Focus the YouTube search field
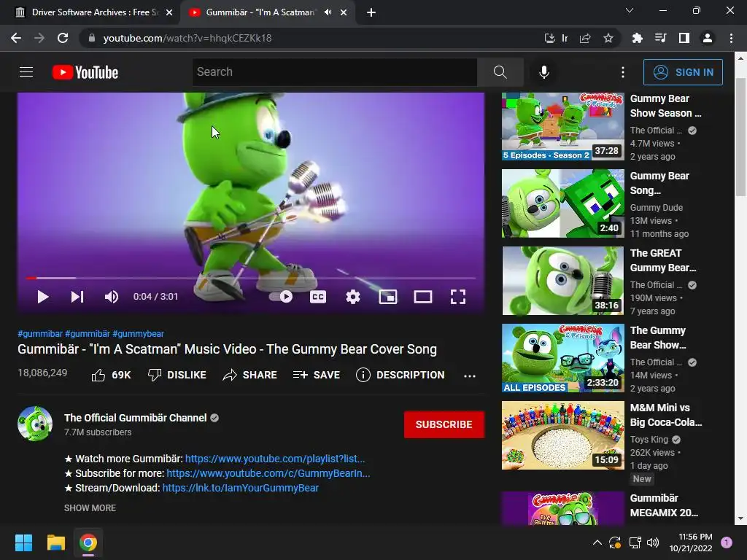 (335, 72)
